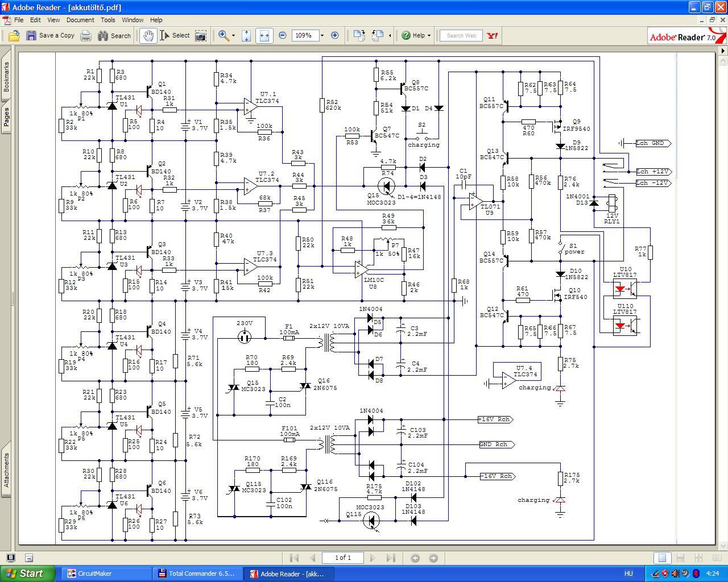
Task: Select the Hand tool
Action: [x=148, y=35]
